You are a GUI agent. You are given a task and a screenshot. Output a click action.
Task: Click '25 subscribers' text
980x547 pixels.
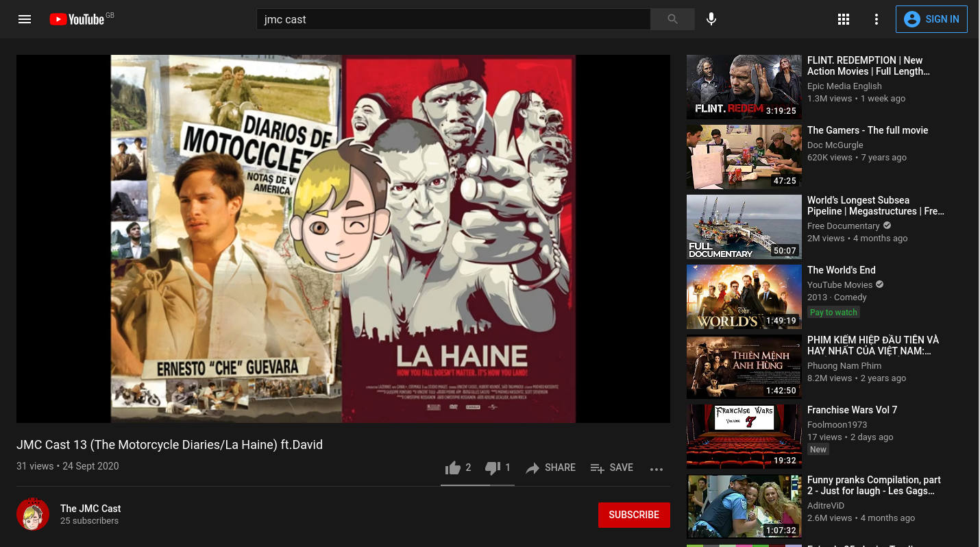89,521
